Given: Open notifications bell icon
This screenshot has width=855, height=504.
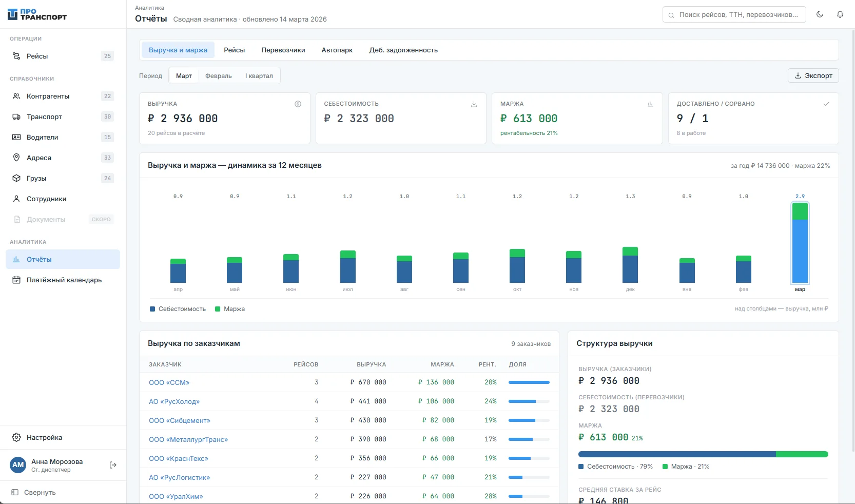Looking at the screenshot, I should [x=840, y=14].
